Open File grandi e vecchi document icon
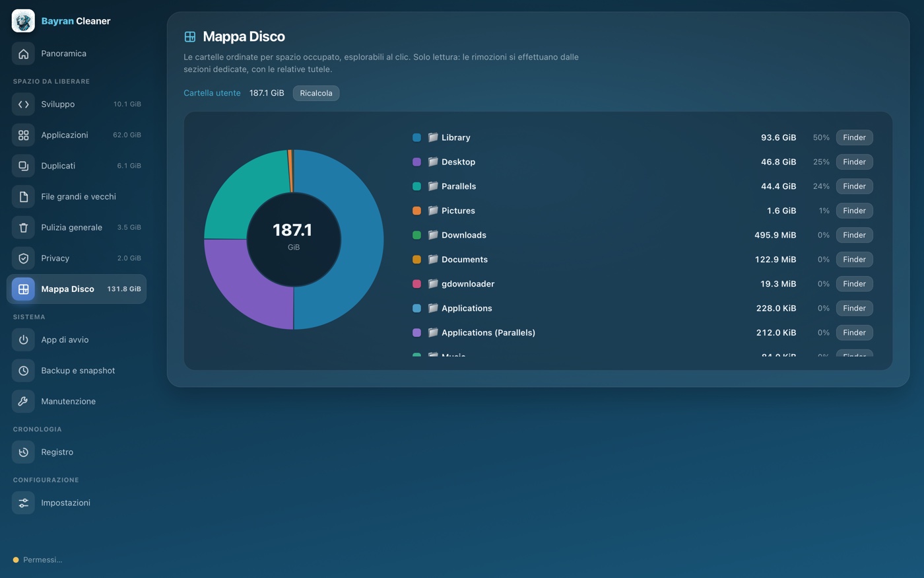 pos(23,197)
